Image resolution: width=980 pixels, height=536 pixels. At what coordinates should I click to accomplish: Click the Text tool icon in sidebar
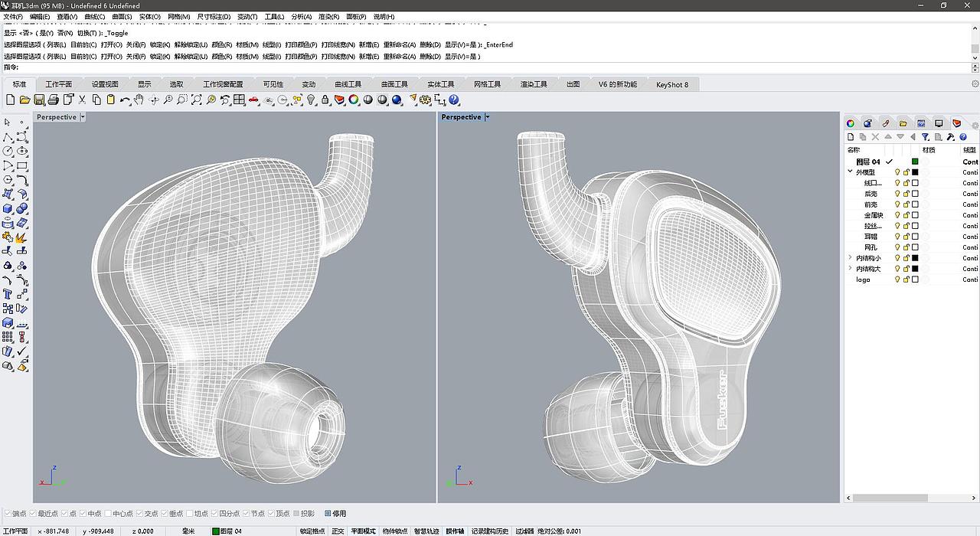click(8, 293)
